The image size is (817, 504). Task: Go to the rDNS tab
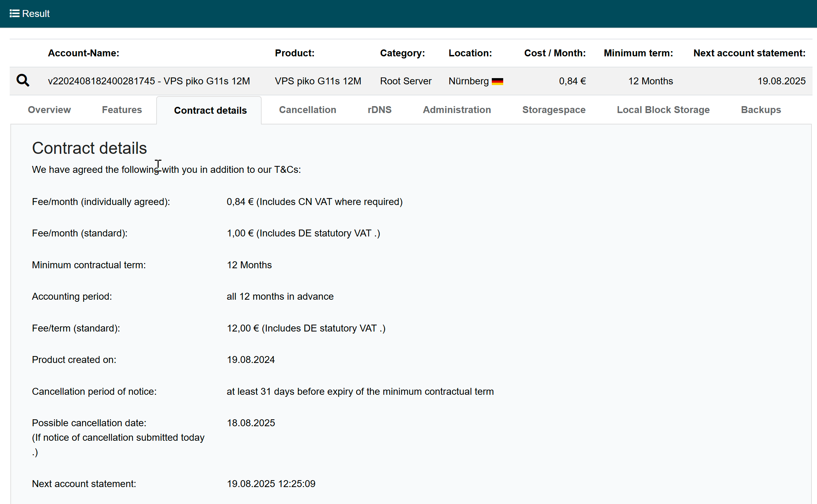click(x=379, y=110)
